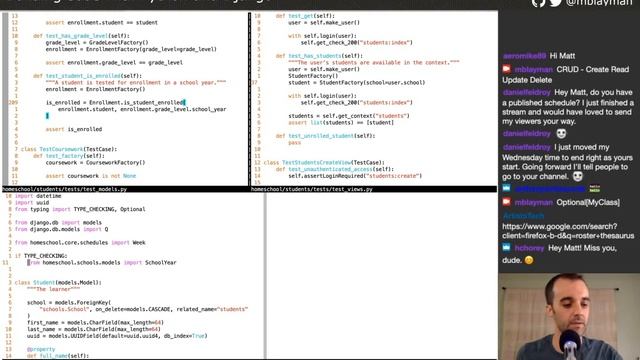Click 'assert is_enrolled' line
The image size is (640, 360).
pyautogui.click(x=74, y=129)
